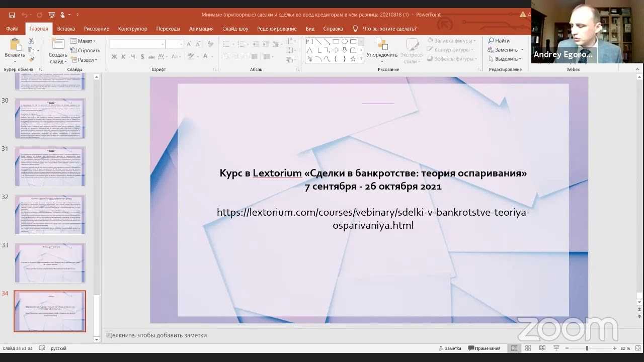This screenshot has height=362, width=644.
Task: Open the Файл menu
Action: [x=12, y=29]
